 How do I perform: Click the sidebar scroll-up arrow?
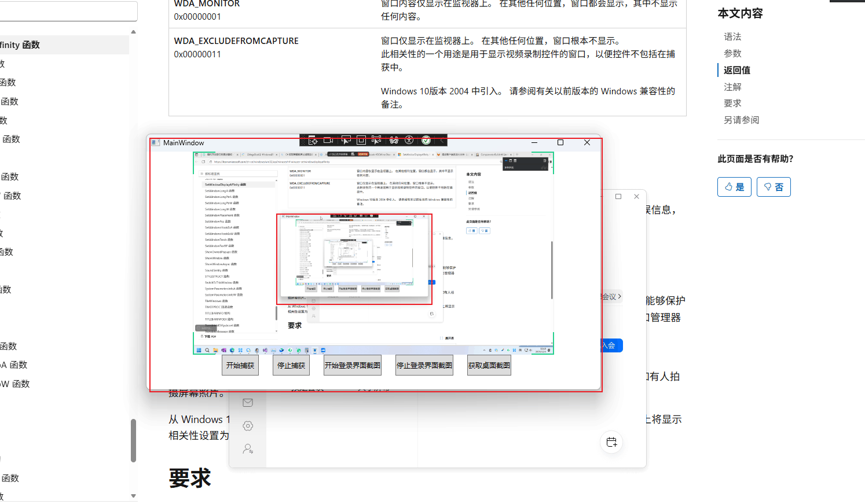tap(134, 32)
